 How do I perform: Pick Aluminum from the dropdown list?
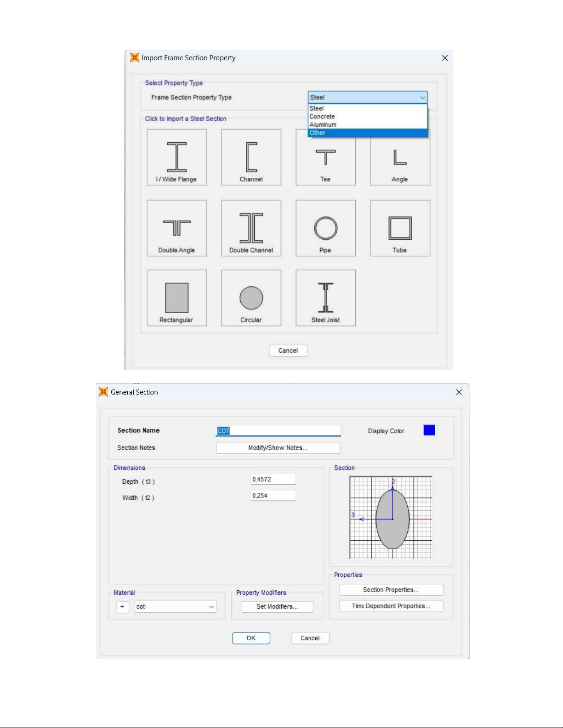[323, 124]
